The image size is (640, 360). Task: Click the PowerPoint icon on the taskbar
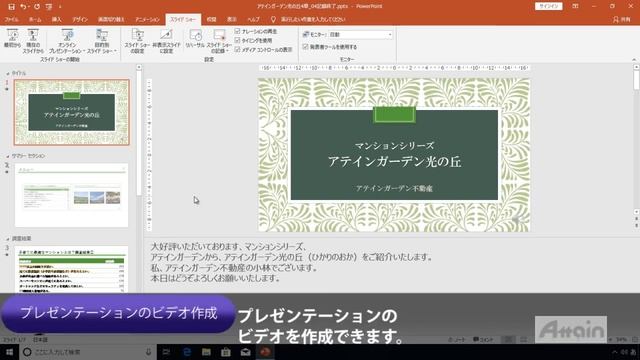[x=265, y=352]
